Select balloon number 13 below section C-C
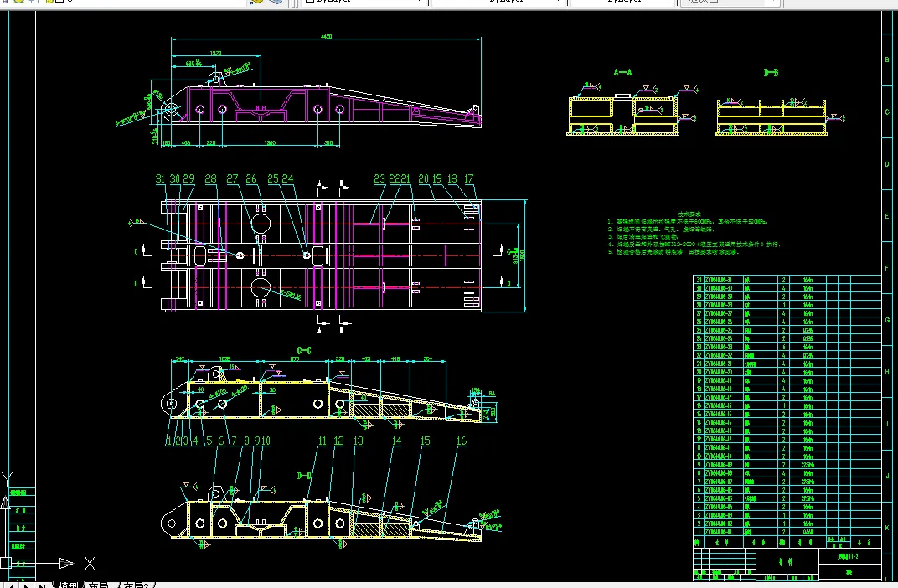This screenshot has width=898, height=588. click(x=359, y=441)
